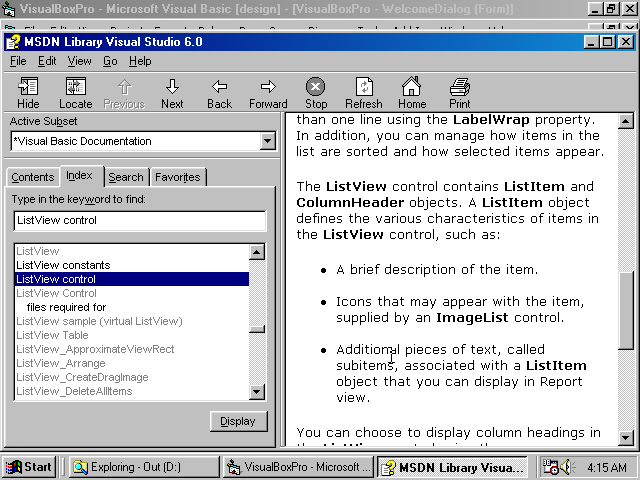The width and height of the screenshot is (640, 480).
Task: Click the Display button
Action: pos(238,421)
